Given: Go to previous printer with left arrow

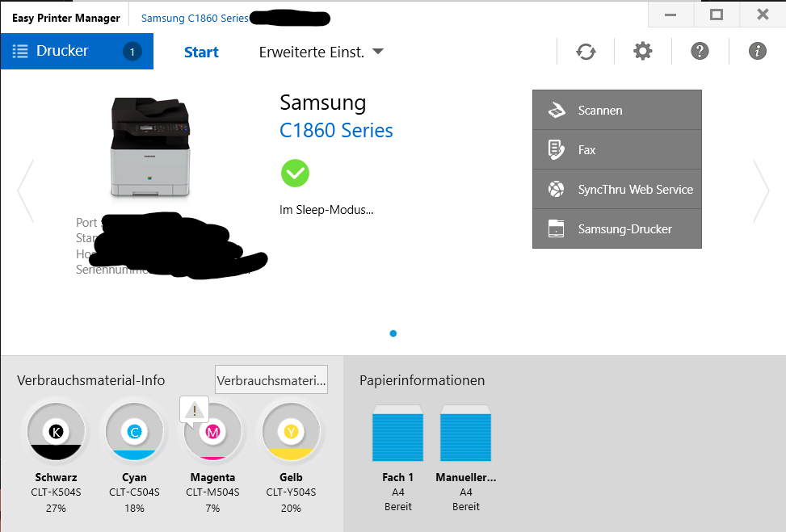Looking at the screenshot, I should point(26,191).
